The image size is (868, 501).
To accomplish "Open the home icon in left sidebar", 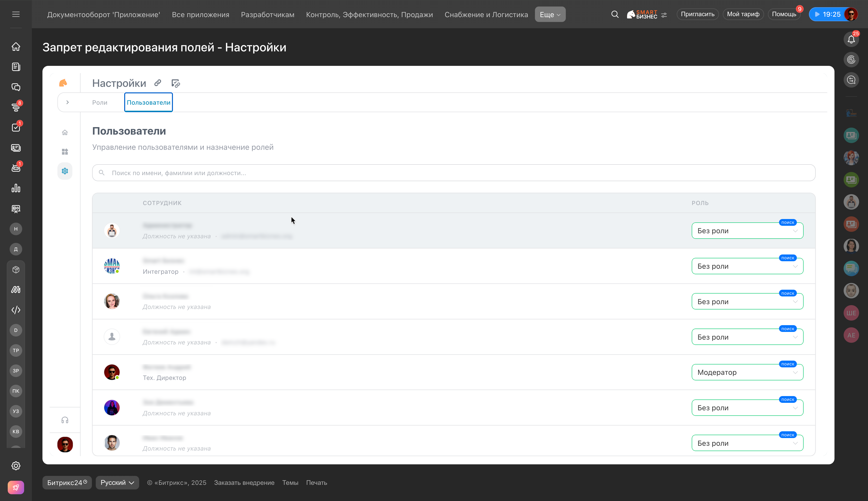I will click(x=16, y=47).
